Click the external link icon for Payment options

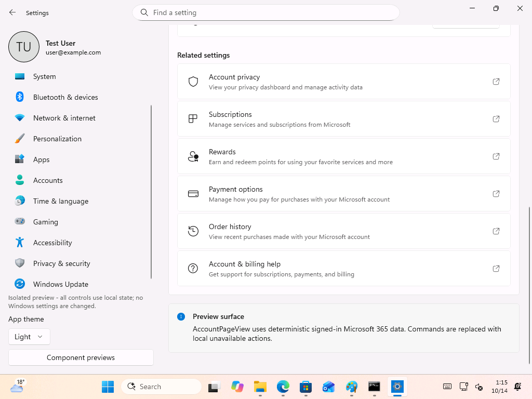click(496, 193)
